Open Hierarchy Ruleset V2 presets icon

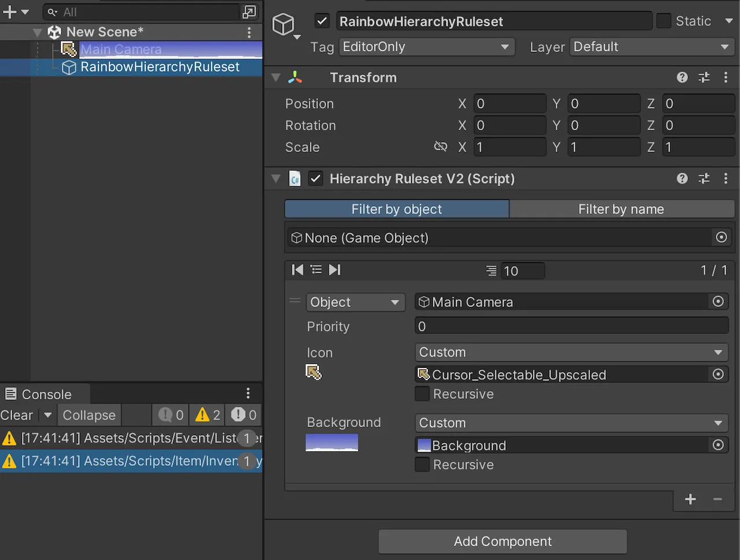704,179
